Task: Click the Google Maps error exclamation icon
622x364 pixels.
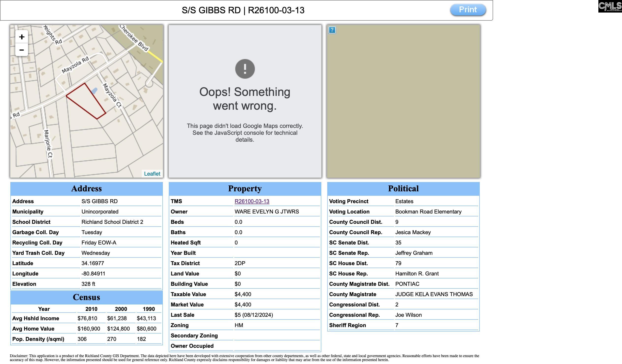Action: pyautogui.click(x=245, y=69)
